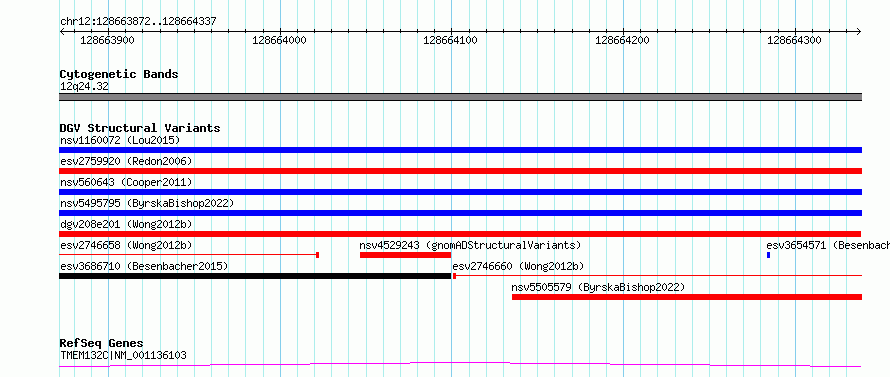Click the nsv560643 (Cooper2011) label
This screenshot has width=890, height=377.
[126, 182]
